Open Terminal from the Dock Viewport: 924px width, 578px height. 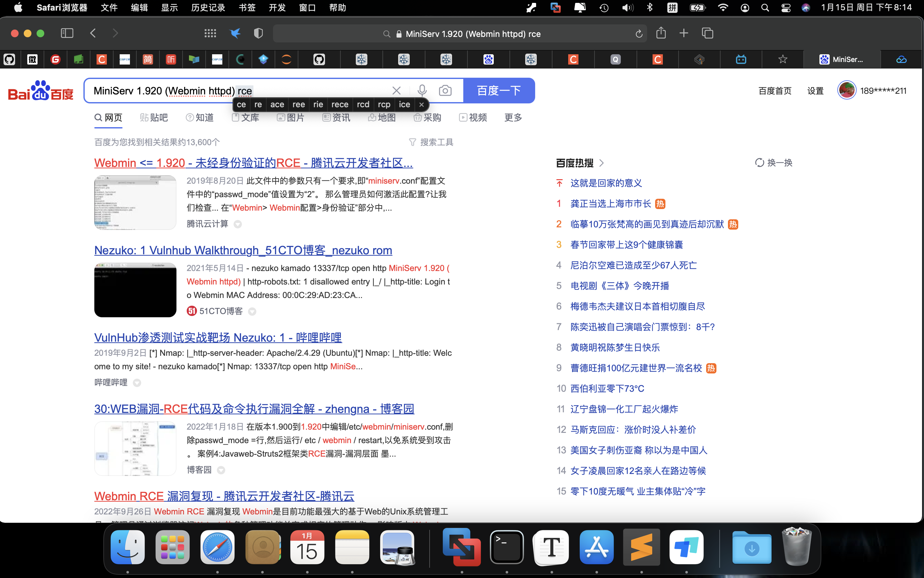(507, 547)
